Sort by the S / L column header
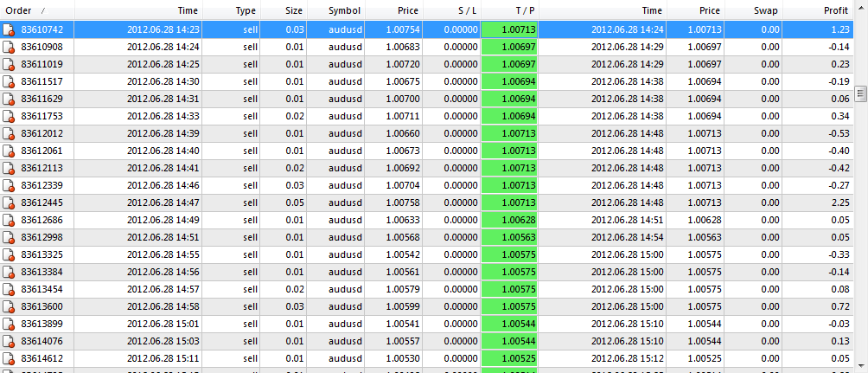The height and width of the screenshot is (373, 868). (x=451, y=10)
